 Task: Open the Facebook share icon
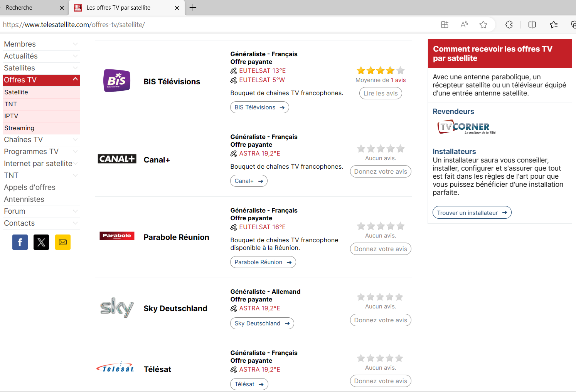pyautogui.click(x=20, y=242)
